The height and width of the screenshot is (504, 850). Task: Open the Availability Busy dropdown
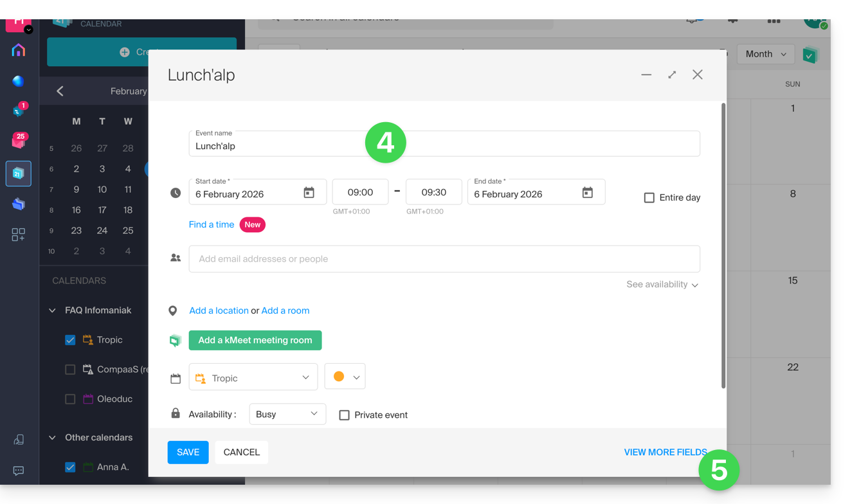pos(287,414)
